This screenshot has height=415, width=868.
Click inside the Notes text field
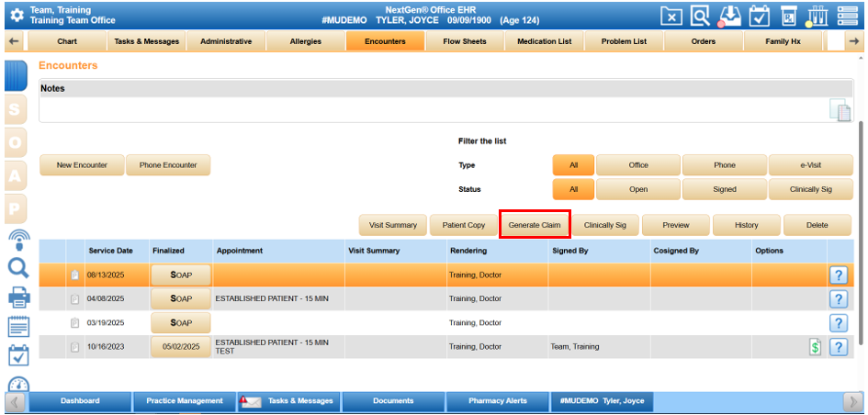click(432, 110)
